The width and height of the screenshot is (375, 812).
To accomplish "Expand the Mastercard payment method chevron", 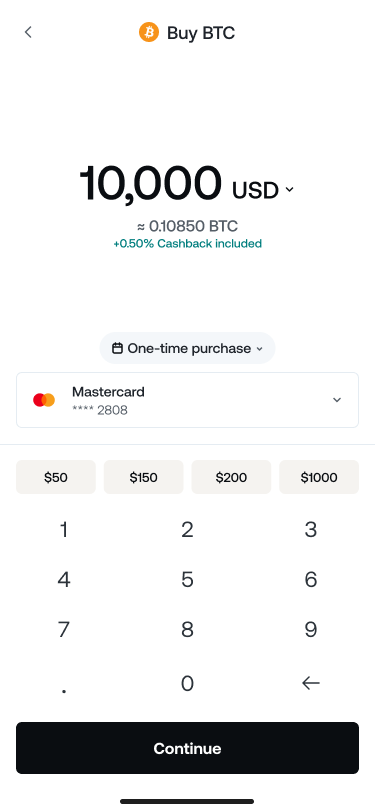I will click(x=337, y=400).
